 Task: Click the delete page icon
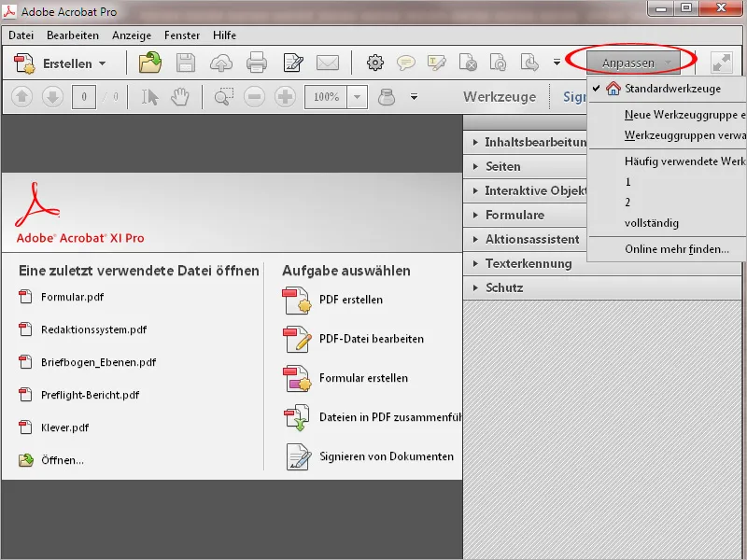[x=468, y=63]
